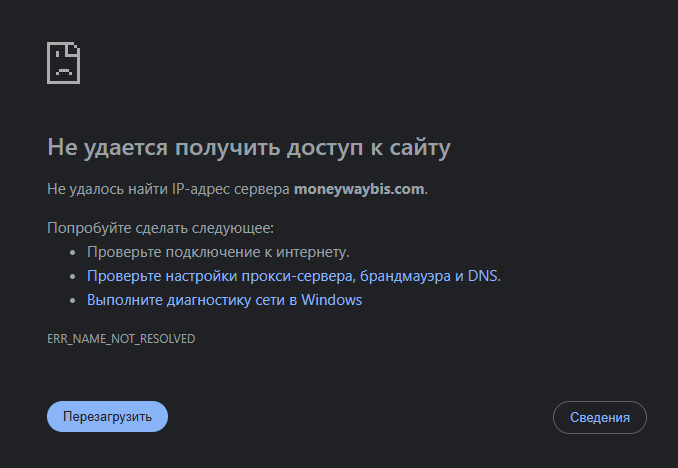This screenshot has width=678, height=468.
Task: Click the sad page error icon
Action: tap(63, 62)
